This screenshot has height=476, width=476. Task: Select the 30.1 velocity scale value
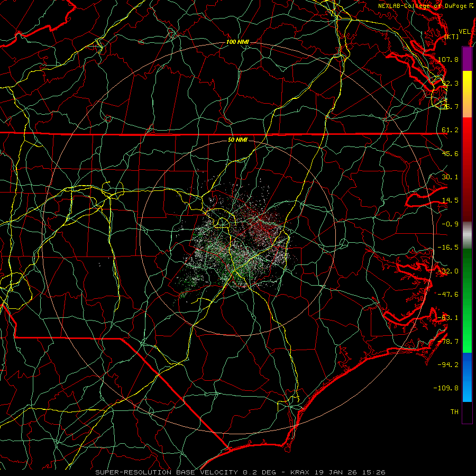(450, 177)
